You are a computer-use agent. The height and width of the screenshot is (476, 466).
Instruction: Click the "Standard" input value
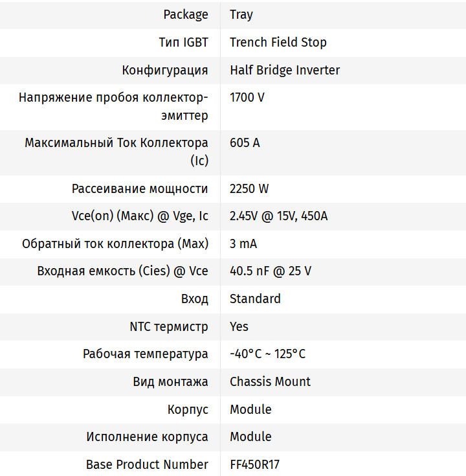pos(255,299)
